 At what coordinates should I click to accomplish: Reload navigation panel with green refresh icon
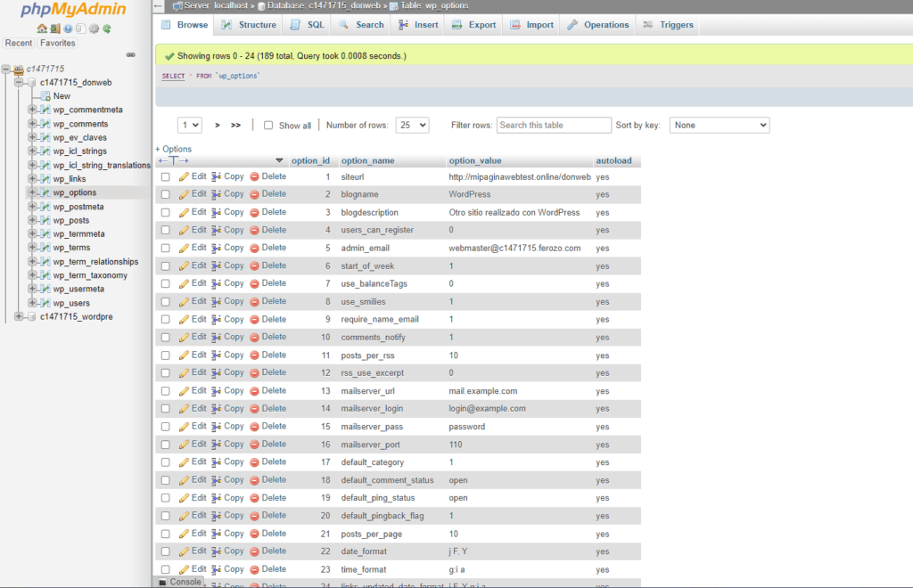pos(107,29)
